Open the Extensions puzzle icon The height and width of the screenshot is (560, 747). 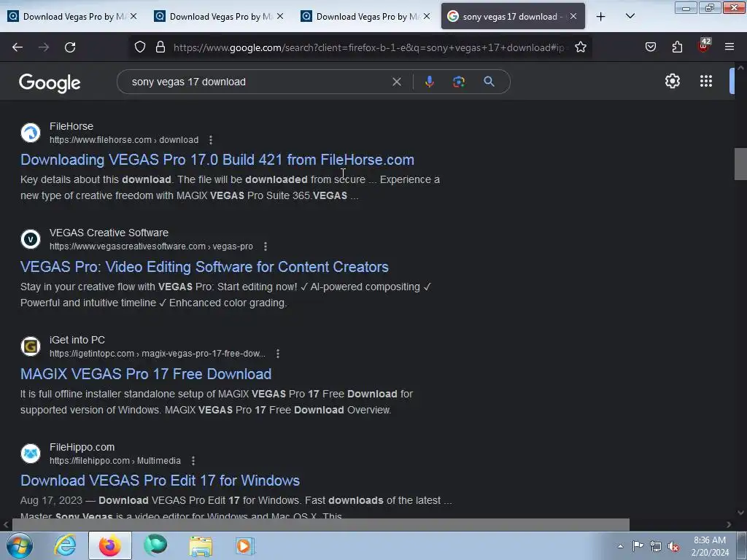[677, 47]
